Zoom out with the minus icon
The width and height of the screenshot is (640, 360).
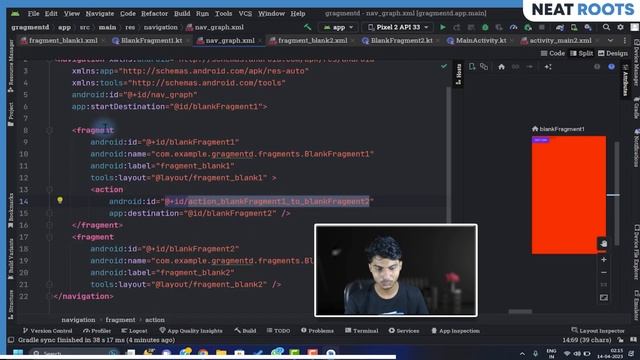pos(604,273)
